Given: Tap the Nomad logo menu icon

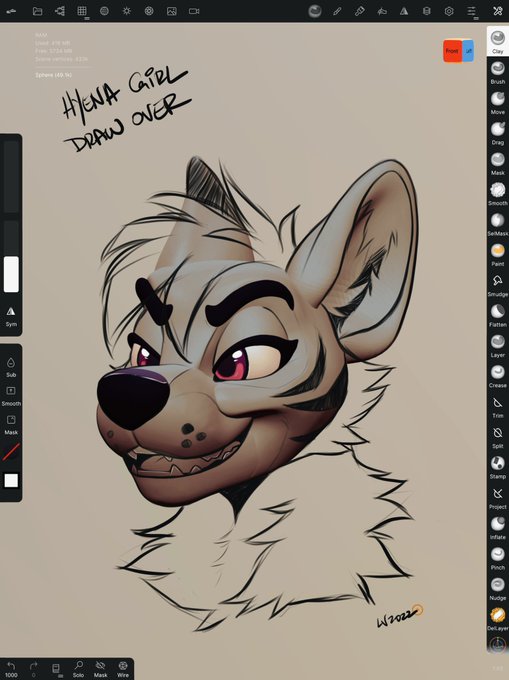Looking at the screenshot, I should click(11, 11).
